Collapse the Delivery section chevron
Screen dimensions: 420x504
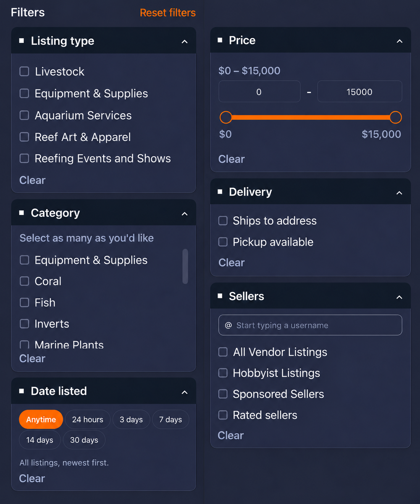(x=399, y=193)
